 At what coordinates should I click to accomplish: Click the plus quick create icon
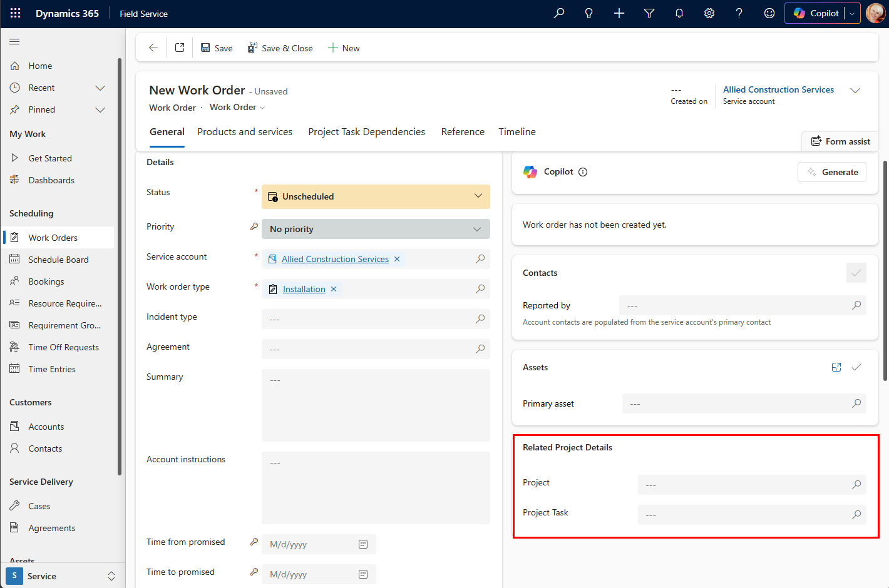click(619, 13)
